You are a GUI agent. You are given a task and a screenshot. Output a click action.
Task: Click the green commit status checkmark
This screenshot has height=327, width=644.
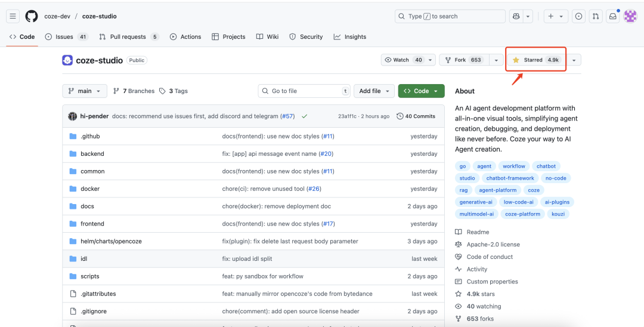point(304,116)
